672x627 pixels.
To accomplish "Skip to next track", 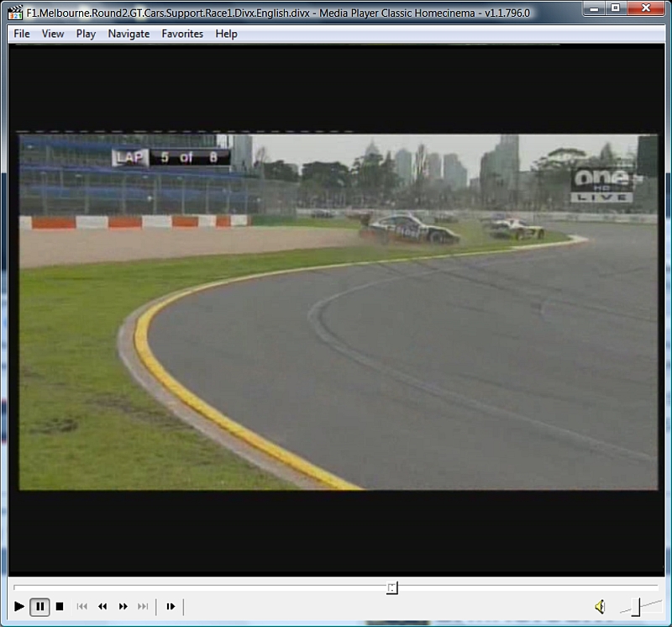I will pyautogui.click(x=143, y=606).
